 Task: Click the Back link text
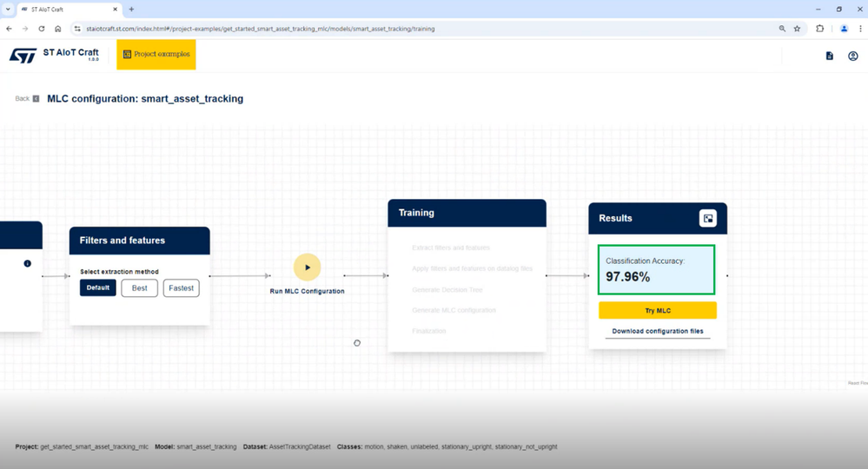[22, 98]
